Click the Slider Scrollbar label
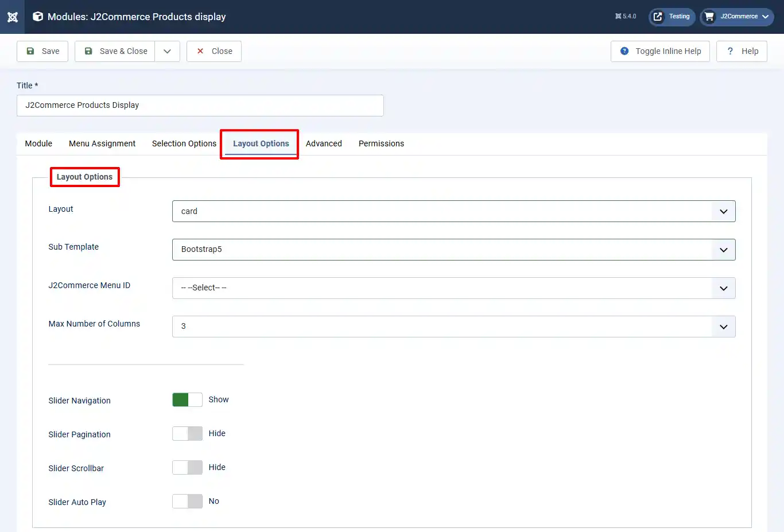Screen dimensions: 784x532 click(76, 468)
